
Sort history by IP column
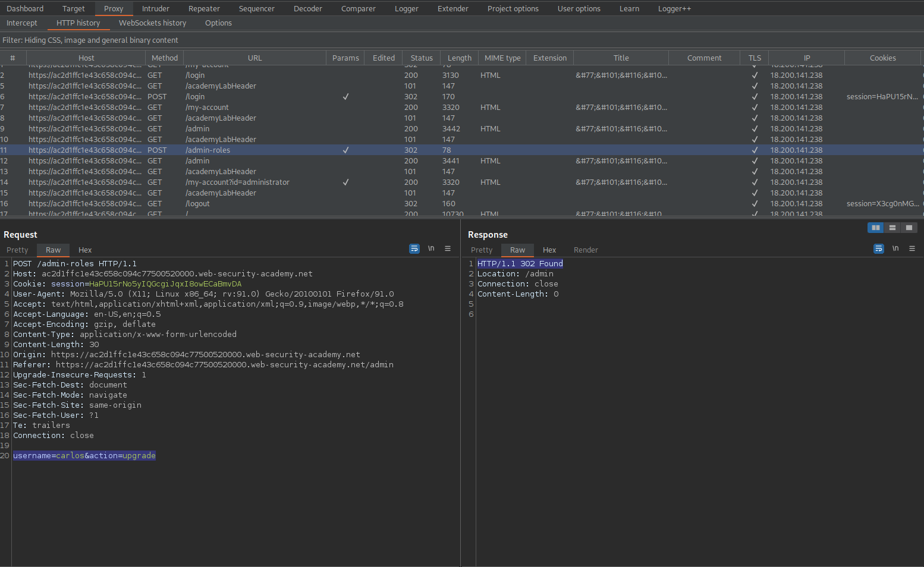pyautogui.click(x=807, y=58)
